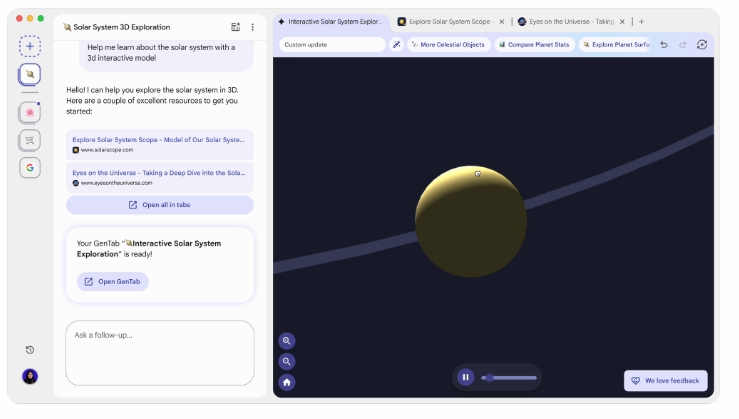Click the undo arrow in the GenTab toolbar
Image resolution: width=739 pixels, height=419 pixels.
point(663,44)
